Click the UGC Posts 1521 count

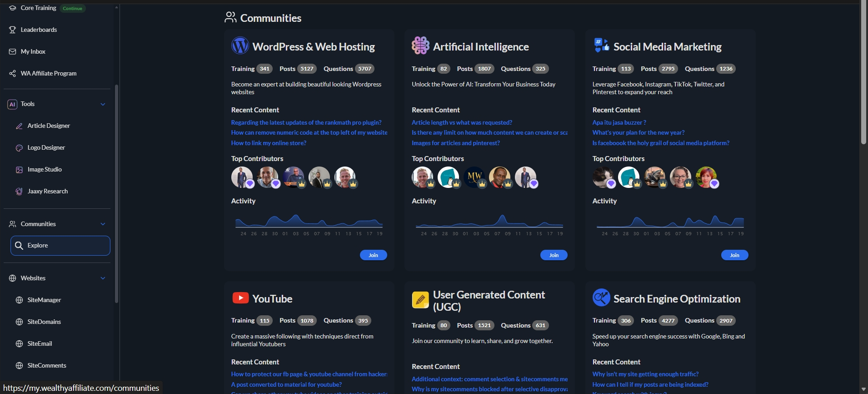point(484,325)
